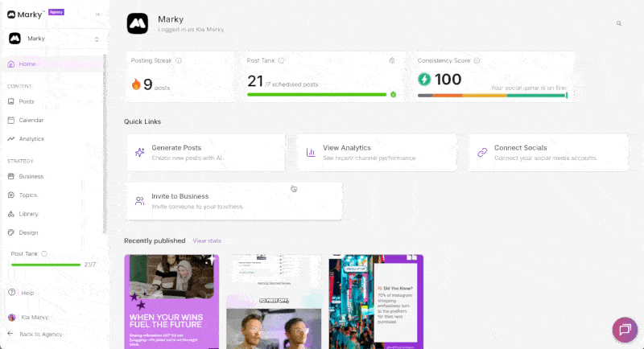Screen dimensions: 644x349
Task: Open the search magnifier icon
Action: (x=619, y=24)
